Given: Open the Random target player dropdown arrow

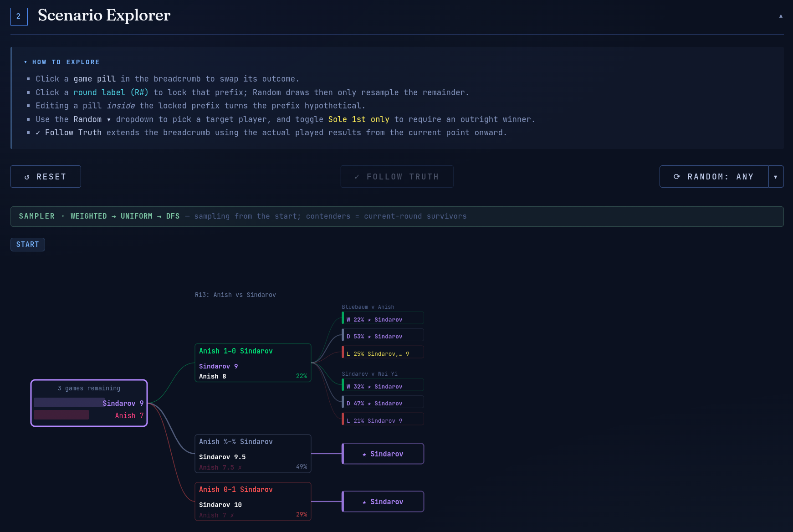Looking at the screenshot, I should [776, 177].
